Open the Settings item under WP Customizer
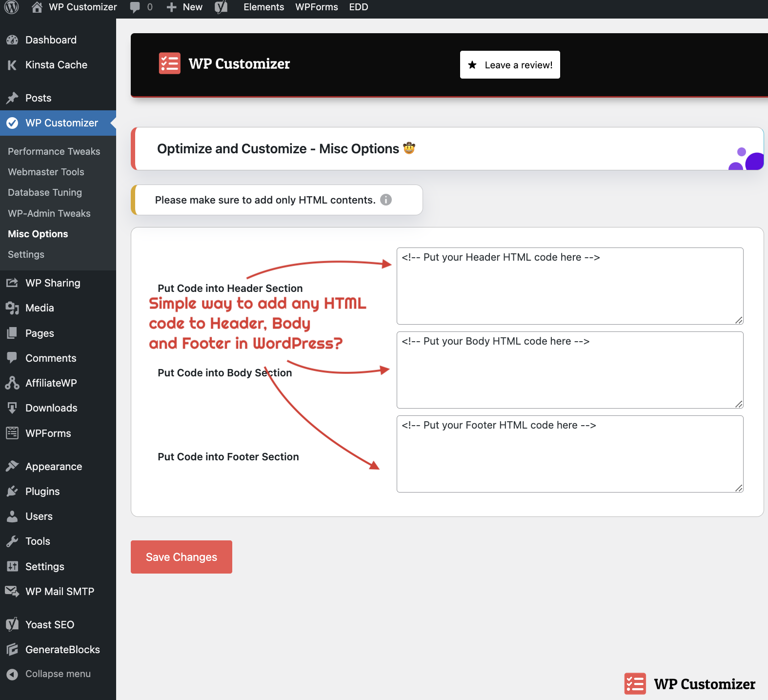768x700 pixels. pyautogui.click(x=26, y=254)
